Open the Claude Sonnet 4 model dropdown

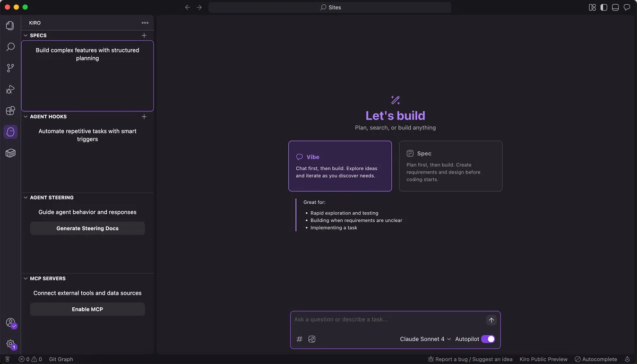[x=425, y=339]
